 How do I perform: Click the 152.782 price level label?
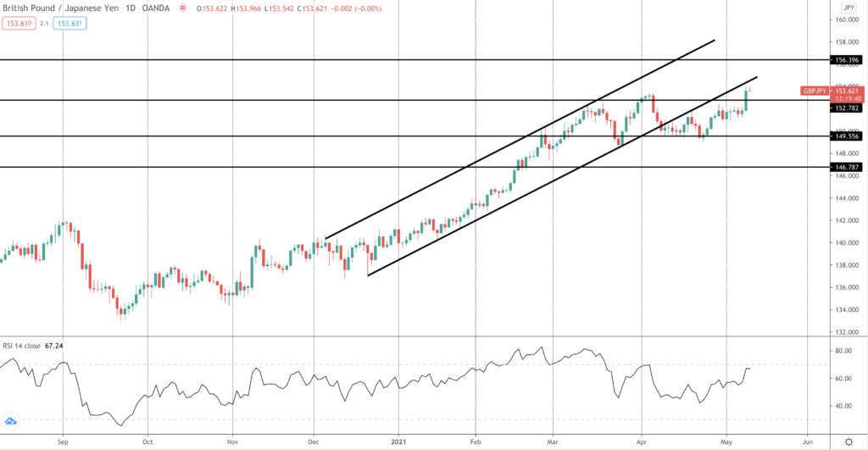pyautogui.click(x=848, y=108)
